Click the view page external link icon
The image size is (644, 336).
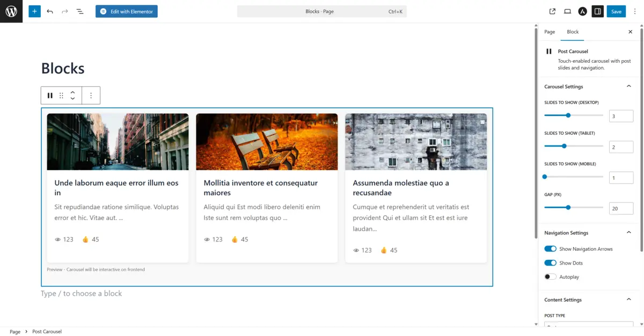[x=552, y=11]
